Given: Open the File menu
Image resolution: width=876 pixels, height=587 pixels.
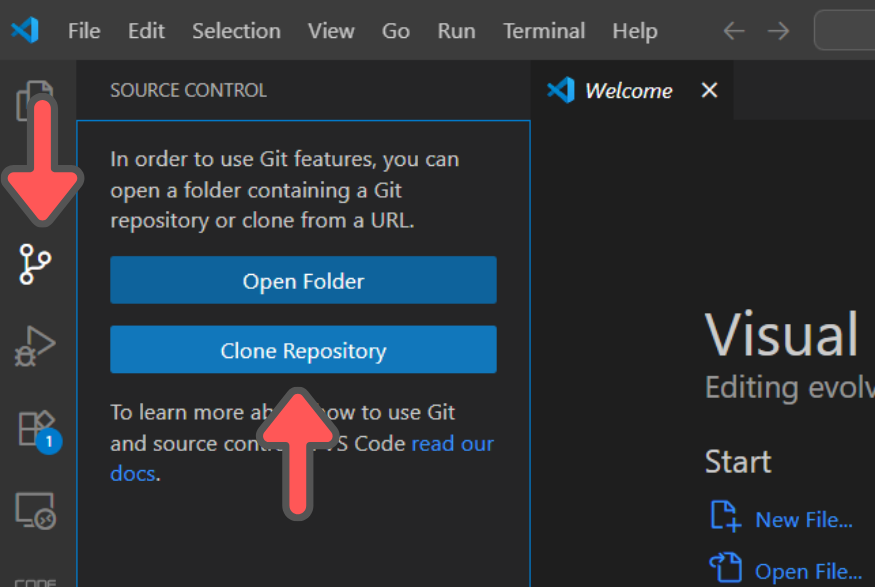Looking at the screenshot, I should tap(84, 31).
